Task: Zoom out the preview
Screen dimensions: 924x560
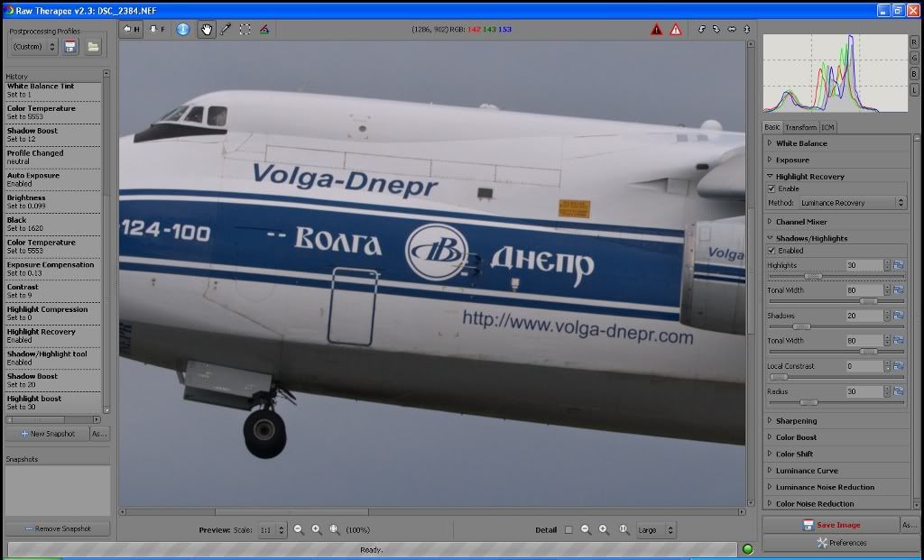Action: tap(299, 529)
